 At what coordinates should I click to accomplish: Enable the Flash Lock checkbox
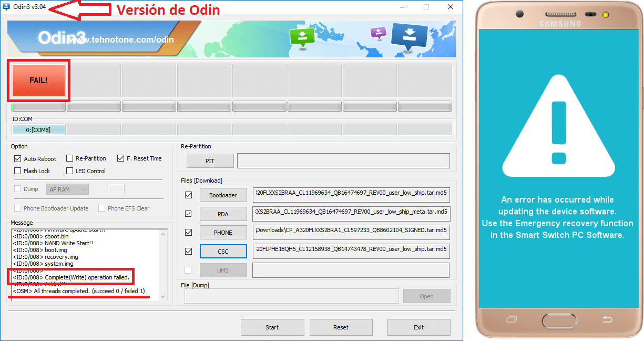(17, 171)
